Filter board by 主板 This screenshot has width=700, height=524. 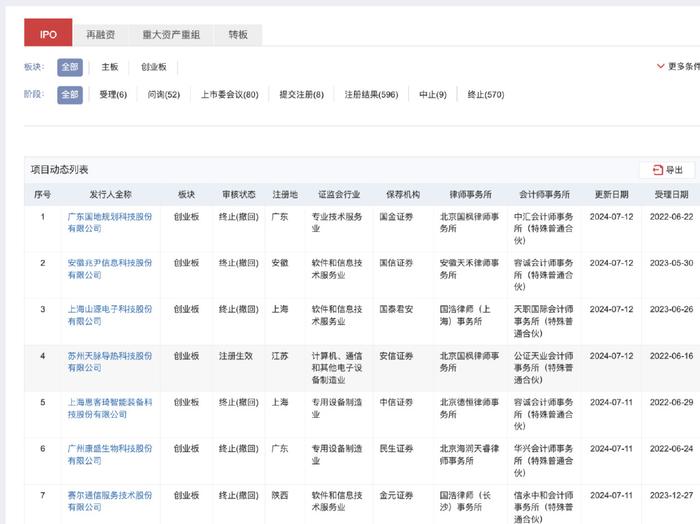(x=109, y=67)
